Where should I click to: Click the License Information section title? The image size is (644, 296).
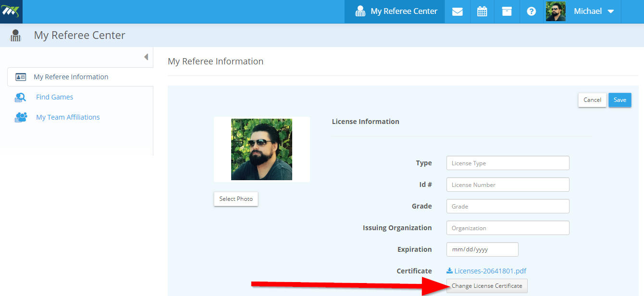[366, 122]
